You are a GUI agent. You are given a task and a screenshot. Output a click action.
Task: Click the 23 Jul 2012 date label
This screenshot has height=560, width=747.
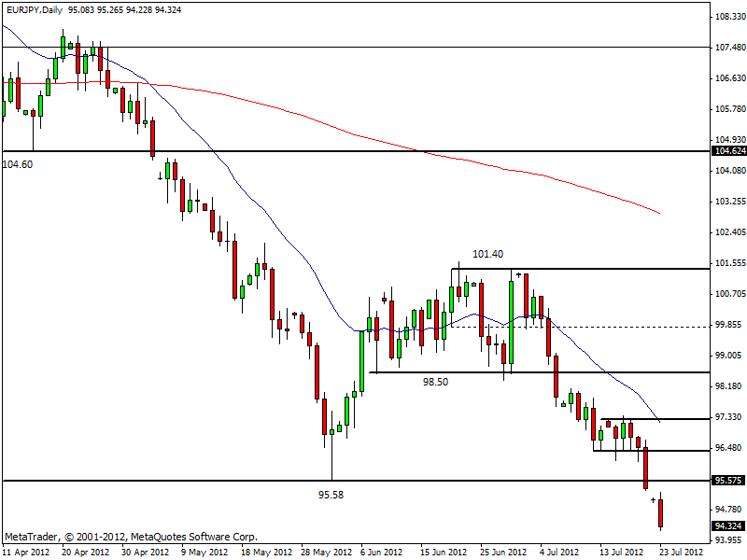pyautogui.click(x=672, y=553)
